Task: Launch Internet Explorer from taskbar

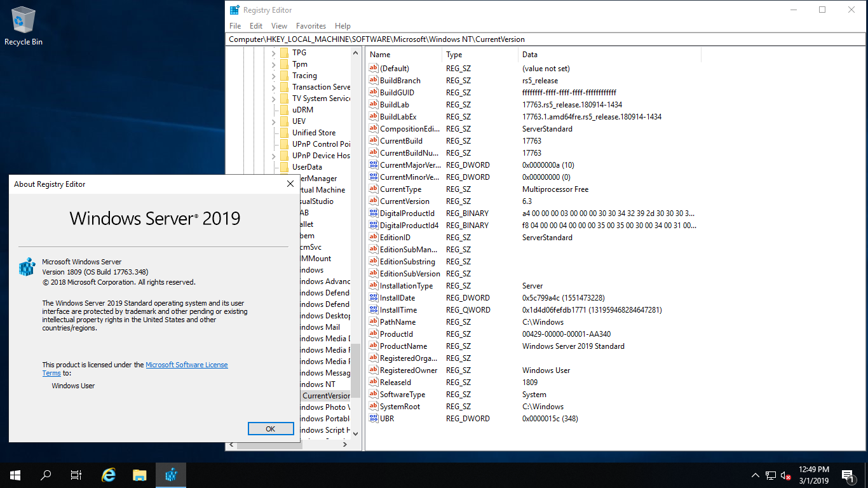Action: point(109,475)
